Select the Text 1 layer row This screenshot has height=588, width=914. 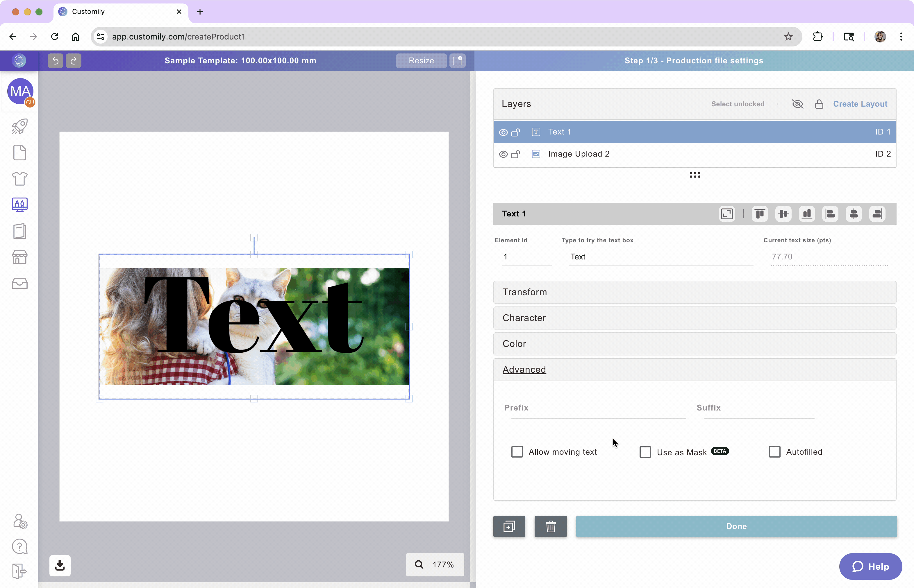tap(695, 132)
